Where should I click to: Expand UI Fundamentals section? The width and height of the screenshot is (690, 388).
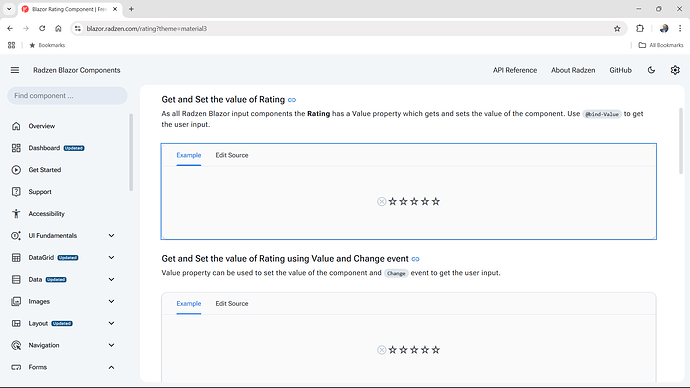[111, 236]
